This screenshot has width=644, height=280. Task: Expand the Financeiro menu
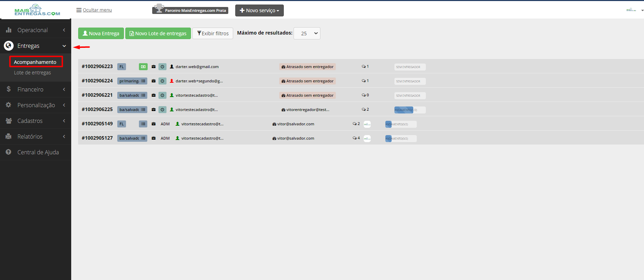point(36,89)
